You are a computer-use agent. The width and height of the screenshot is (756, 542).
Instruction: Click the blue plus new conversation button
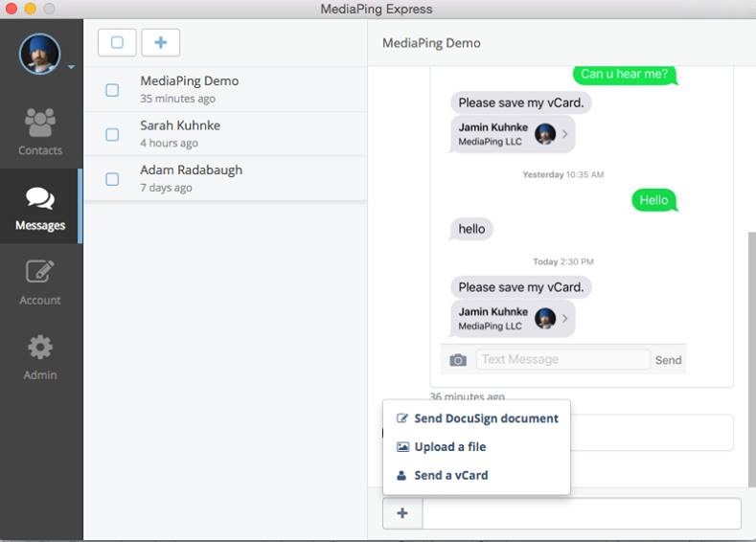pos(161,42)
